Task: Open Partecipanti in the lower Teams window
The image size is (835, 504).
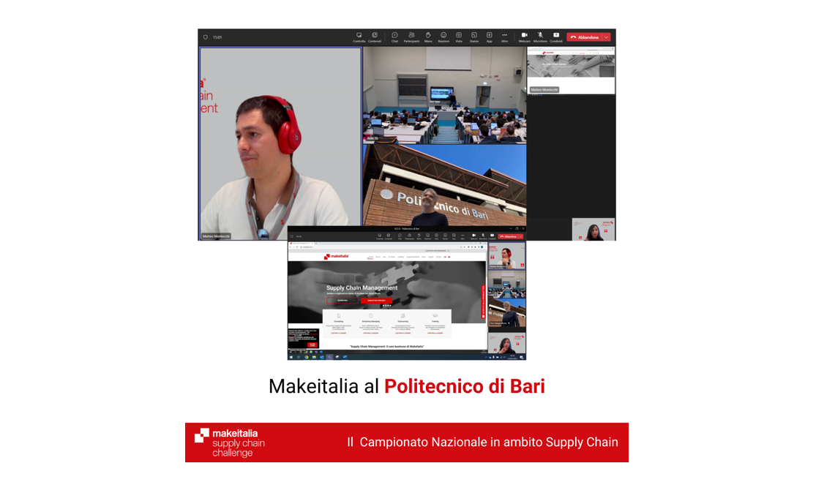Action: coord(410,236)
